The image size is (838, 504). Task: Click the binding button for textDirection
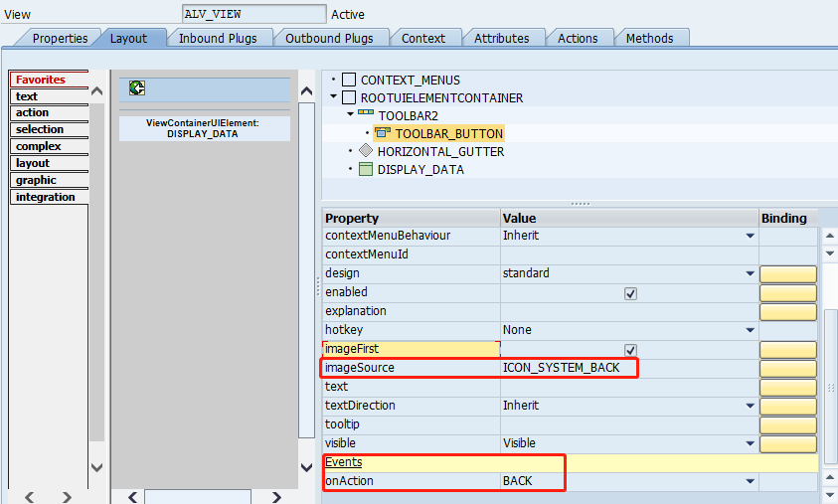coord(788,407)
